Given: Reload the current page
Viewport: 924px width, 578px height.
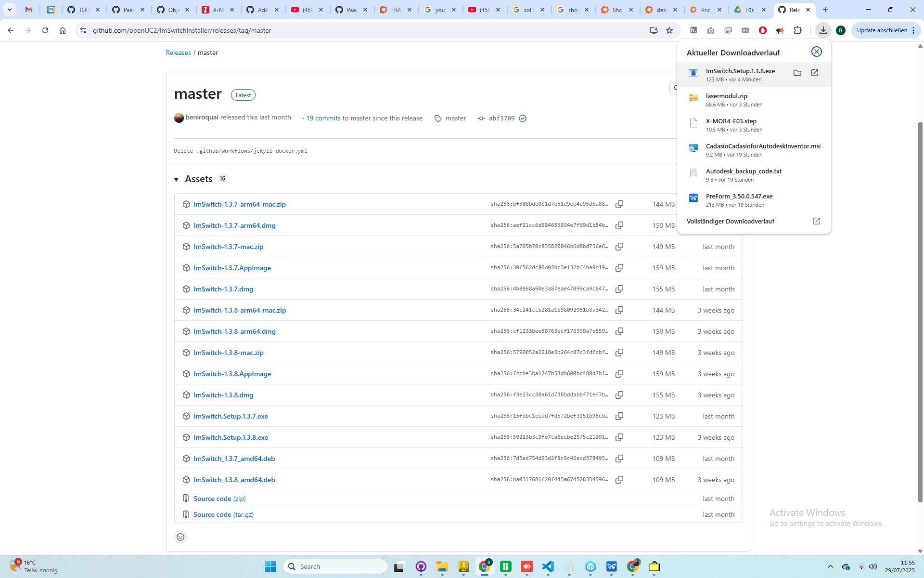Looking at the screenshot, I should tap(45, 30).
